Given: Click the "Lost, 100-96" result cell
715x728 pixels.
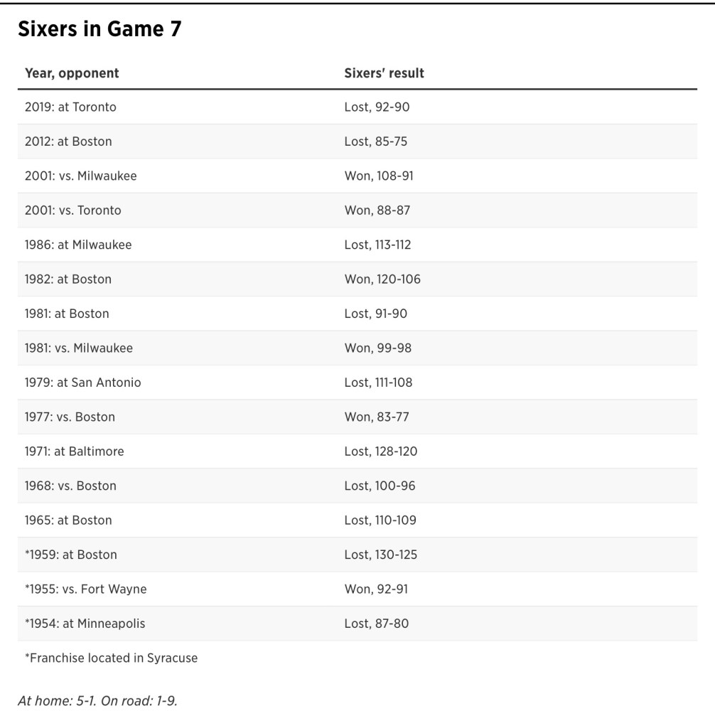Looking at the screenshot, I should [x=380, y=486].
